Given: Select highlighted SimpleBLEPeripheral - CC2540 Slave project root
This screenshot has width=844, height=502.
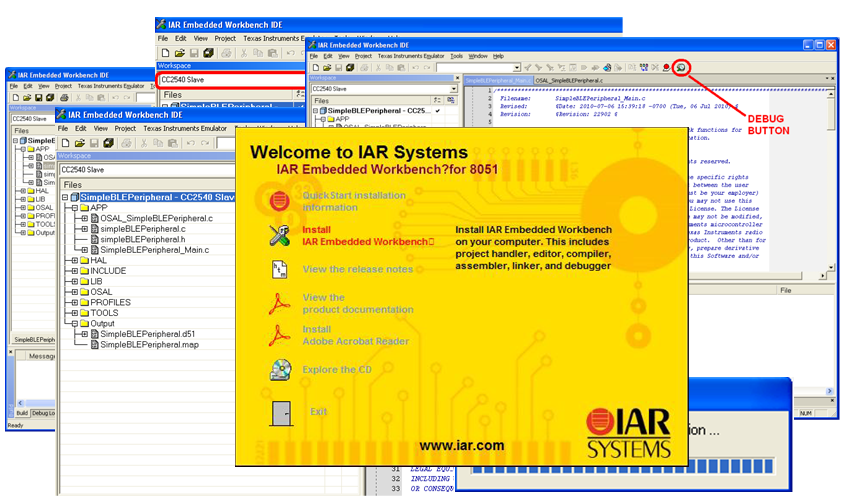Looking at the screenshot, I should [x=157, y=197].
